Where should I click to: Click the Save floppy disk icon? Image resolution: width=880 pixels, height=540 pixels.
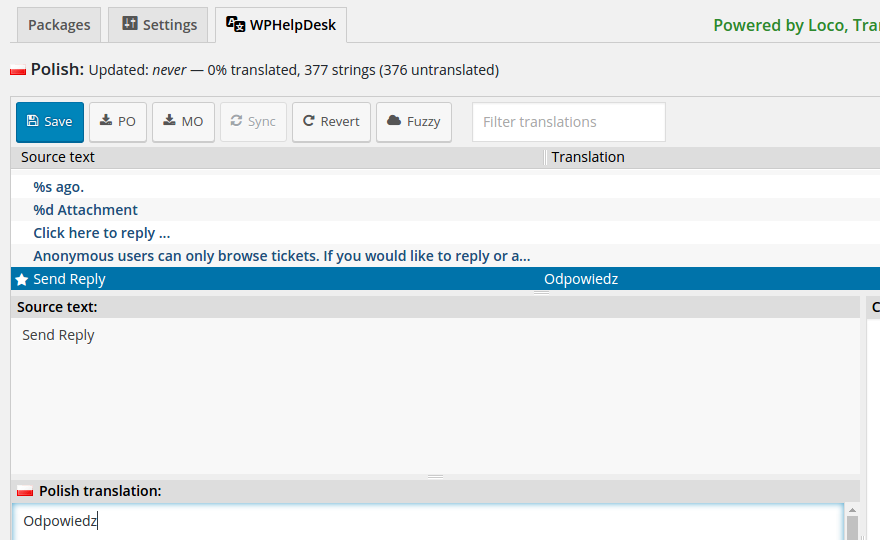(33, 121)
